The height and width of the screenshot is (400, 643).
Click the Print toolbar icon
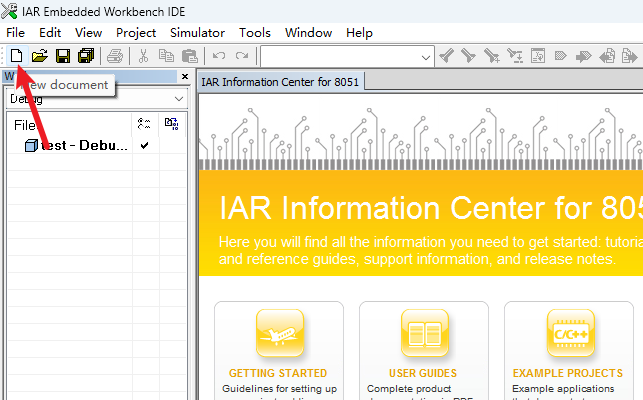click(x=115, y=56)
